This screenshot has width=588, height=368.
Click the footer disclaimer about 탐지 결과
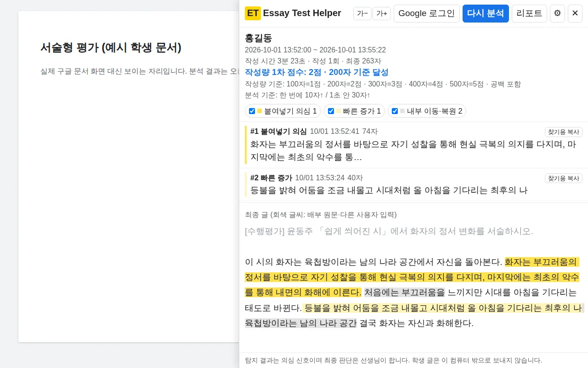394,360
